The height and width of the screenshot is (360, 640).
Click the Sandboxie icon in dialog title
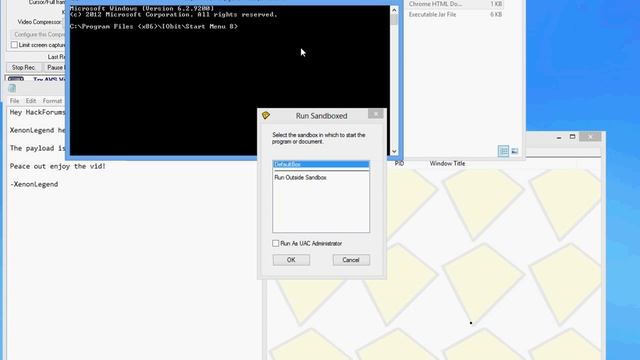point(266,116)
